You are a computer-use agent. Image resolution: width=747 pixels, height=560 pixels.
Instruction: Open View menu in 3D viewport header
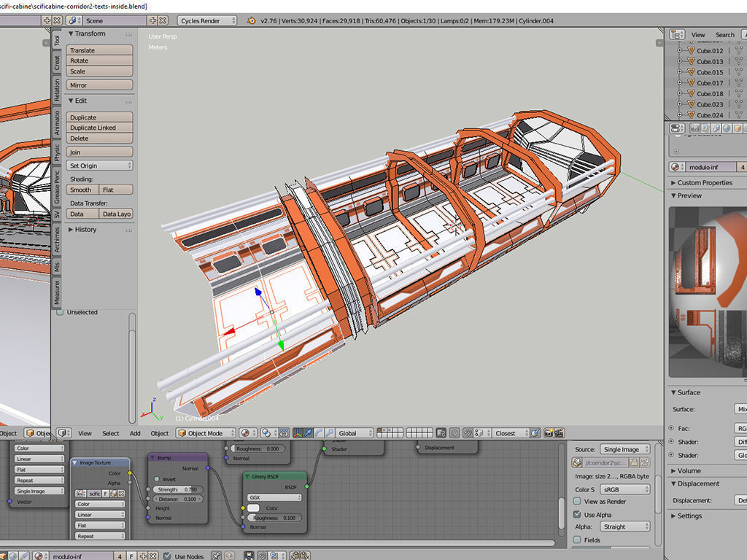point(85,433)
